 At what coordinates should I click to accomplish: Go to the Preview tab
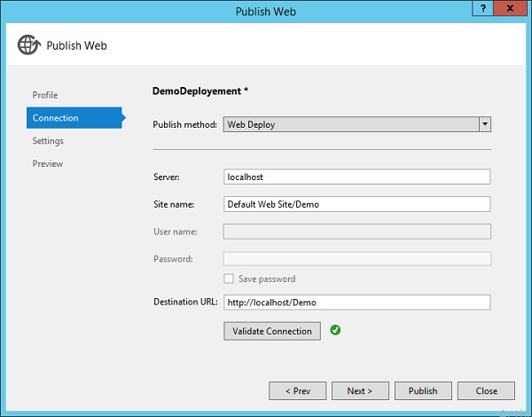(48, 164)
